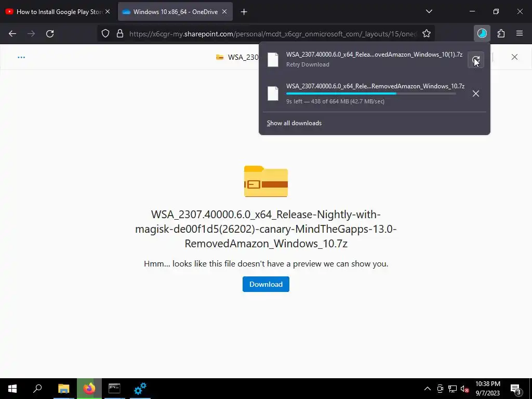Close the OneDrive file preview
Image resolution: width=532 pixels, height=399 pixels.
tap(514, 57)
